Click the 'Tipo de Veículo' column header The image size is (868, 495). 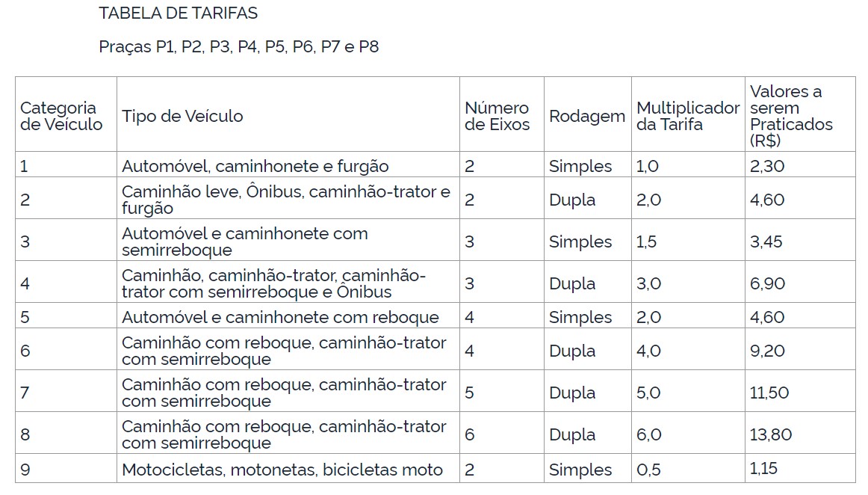pyautogui.click(x=183, y=116)
